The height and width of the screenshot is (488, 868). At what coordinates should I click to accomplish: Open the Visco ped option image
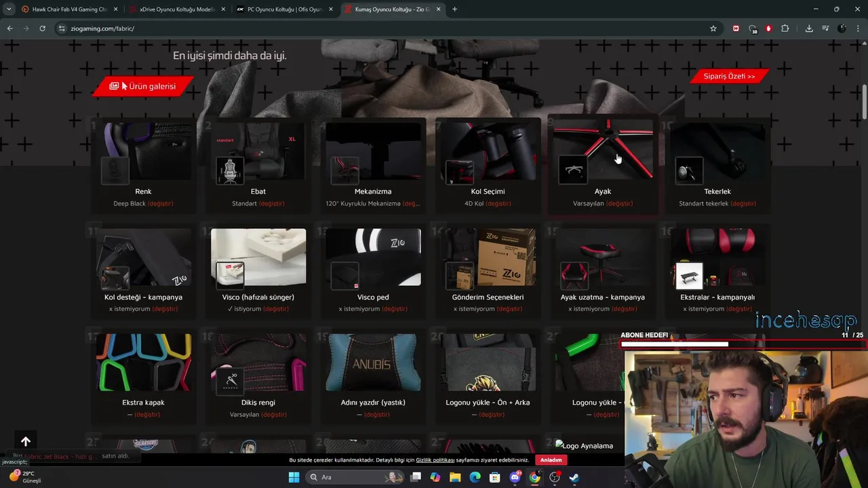(x=373, y=259)
